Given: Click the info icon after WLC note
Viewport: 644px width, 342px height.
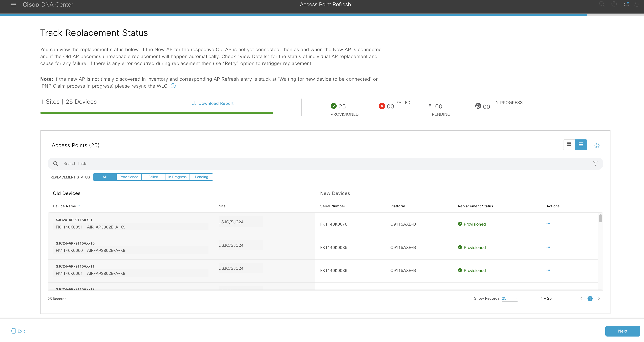Looking at the screenshot, I should click(x=173, y=86).
